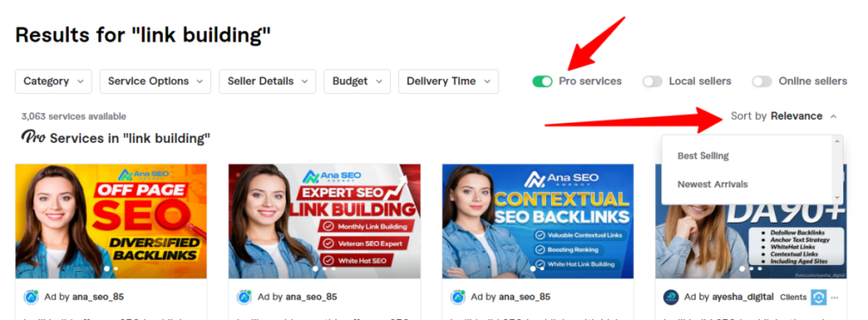Open Seller Details dropdown
The width and height of the screenshot is (868, 320).
click(267, 81)
